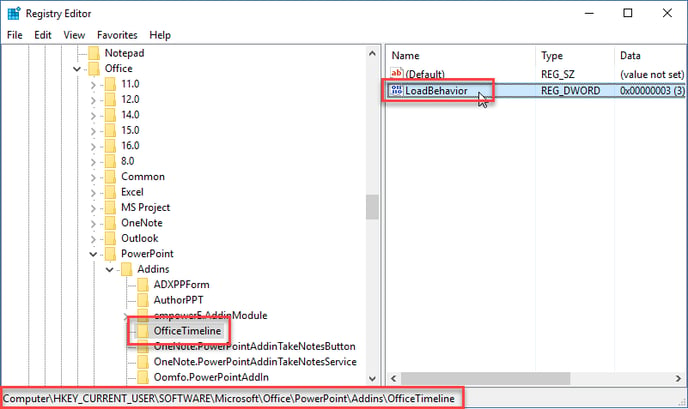Click the 14.0 folder icon
The height and width of the screenshot is (409, 688).
coord(110,115)
